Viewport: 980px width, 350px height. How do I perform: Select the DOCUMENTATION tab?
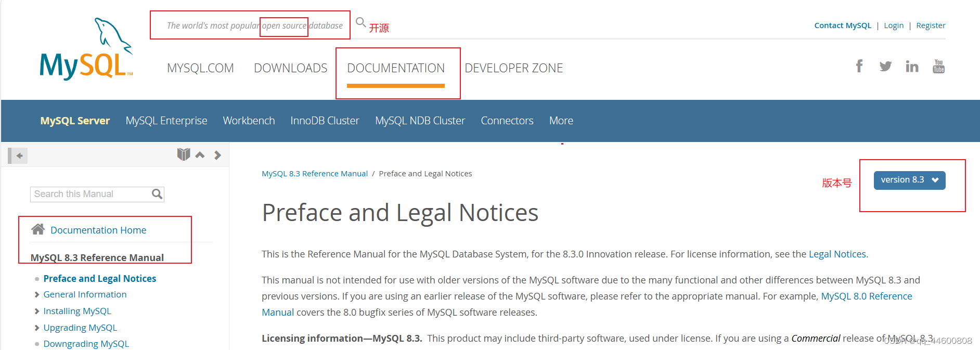[396, 68]
